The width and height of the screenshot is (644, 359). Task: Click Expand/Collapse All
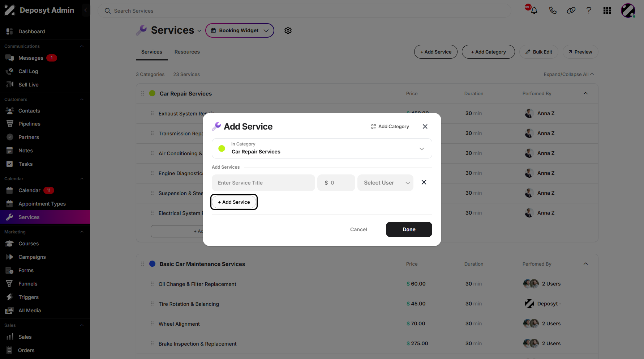click(x=569, y=74)
